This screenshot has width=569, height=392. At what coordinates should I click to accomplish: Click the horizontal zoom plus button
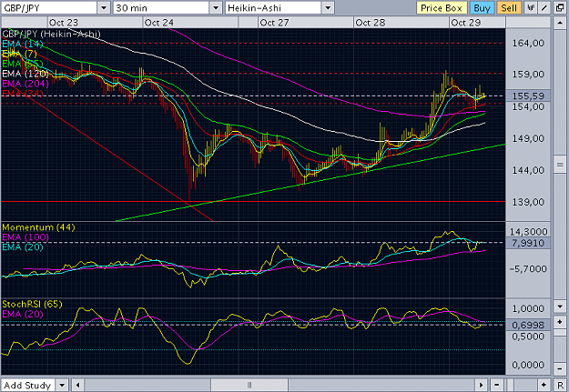[x=544, y=385]
